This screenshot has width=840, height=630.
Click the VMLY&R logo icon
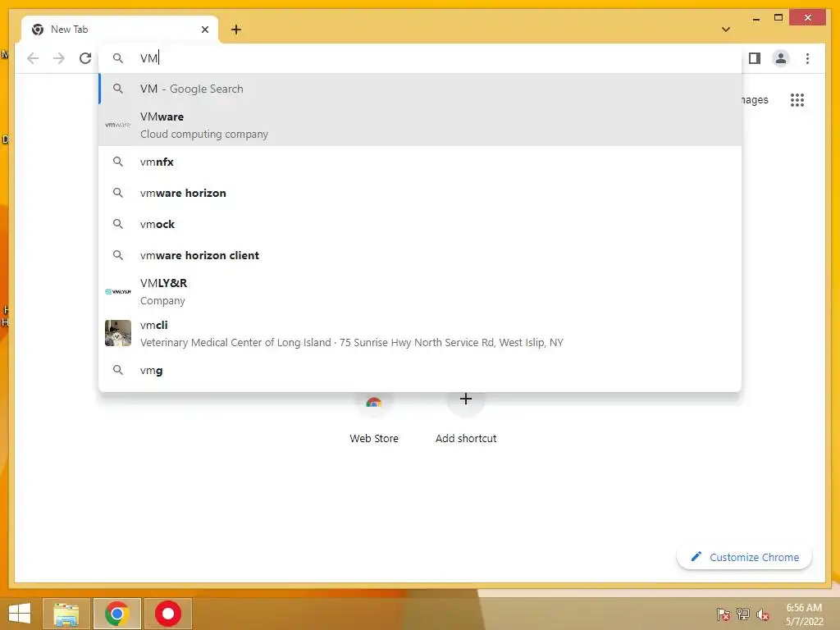[x=118, y=291]
